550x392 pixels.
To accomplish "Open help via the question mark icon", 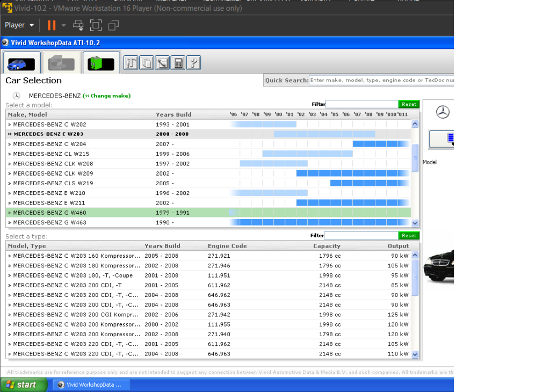I will pyautogui.click(x=193, y=63).
